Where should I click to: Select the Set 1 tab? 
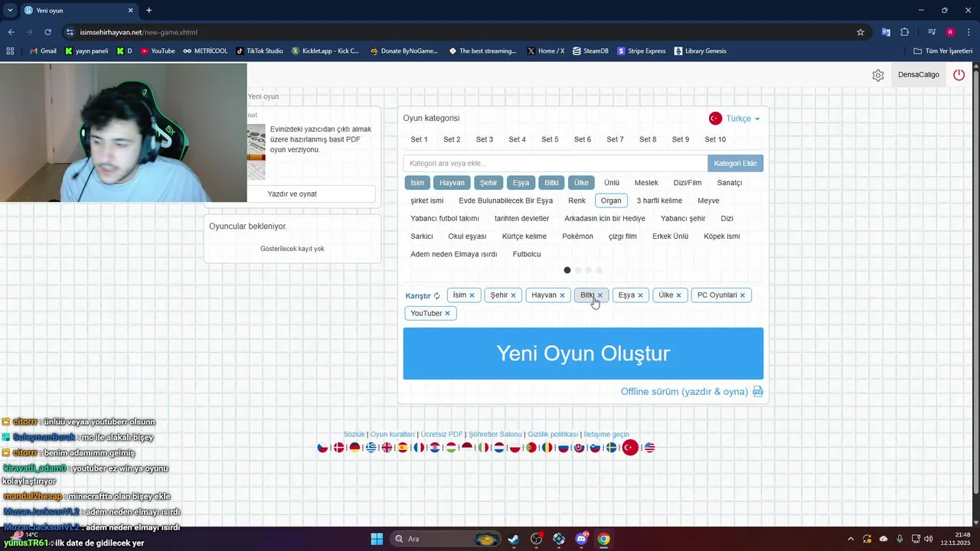click(419, 139)
